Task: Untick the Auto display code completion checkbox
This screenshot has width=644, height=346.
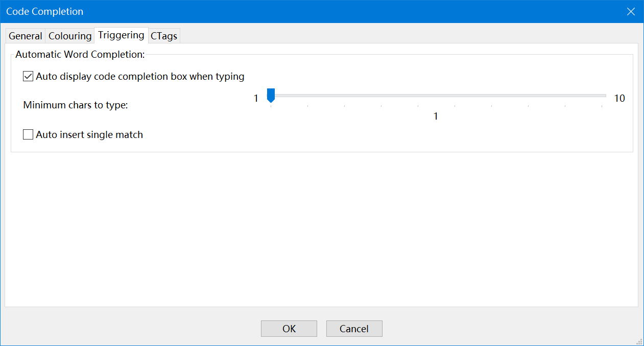Action: point(28,77)
